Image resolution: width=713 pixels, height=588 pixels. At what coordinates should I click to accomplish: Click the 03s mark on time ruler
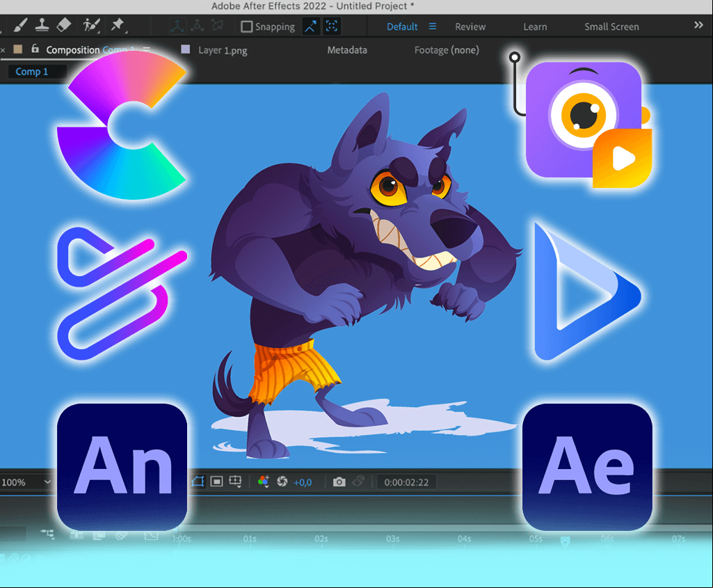(393, 539)
